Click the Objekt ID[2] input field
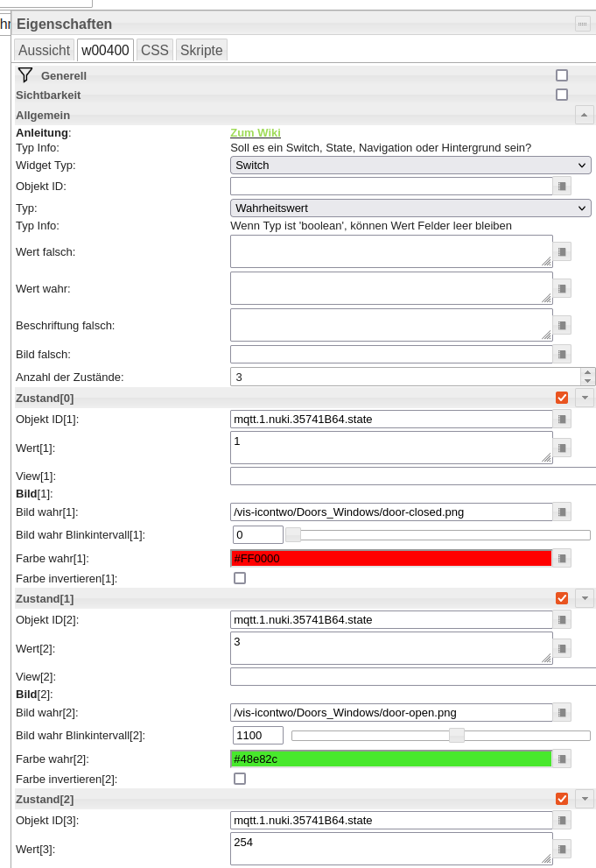 click(391, 620)
